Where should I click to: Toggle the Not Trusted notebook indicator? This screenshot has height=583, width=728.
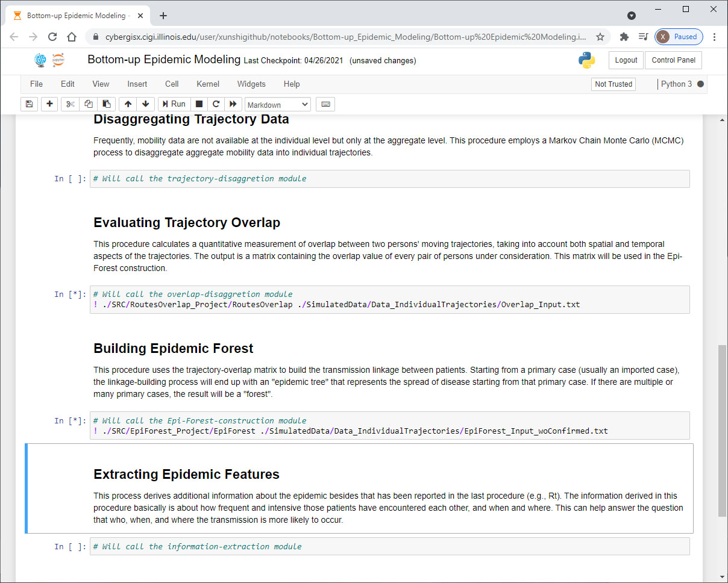[613, 84]
